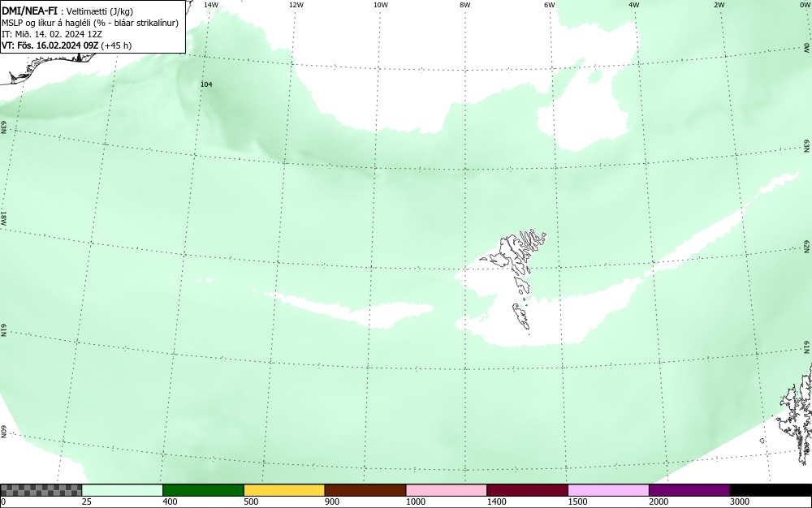The image size is (812, 508).
Task: Click the "12W" longitude label
Action: (x=296, y=5)
